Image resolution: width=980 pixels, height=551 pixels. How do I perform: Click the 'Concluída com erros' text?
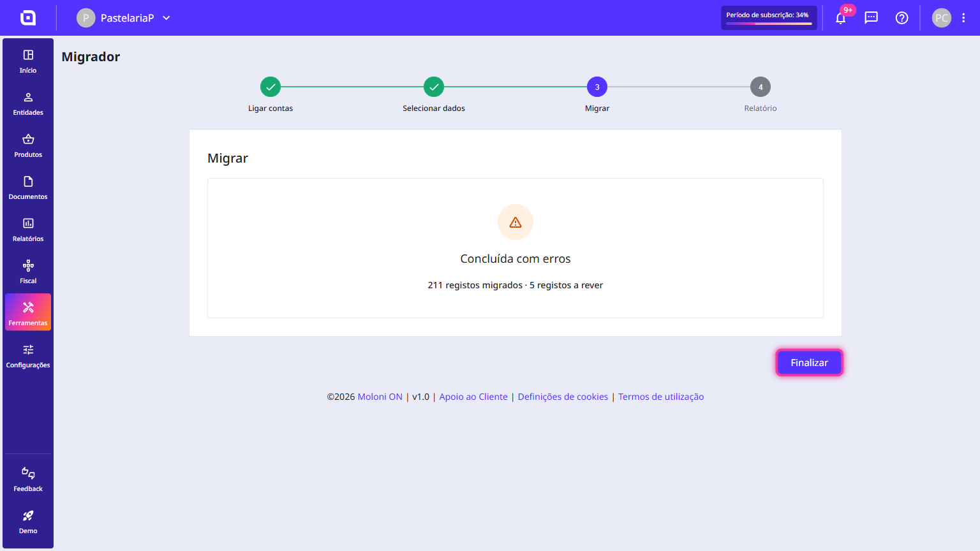pyautogui.click(x=516, y=259)
